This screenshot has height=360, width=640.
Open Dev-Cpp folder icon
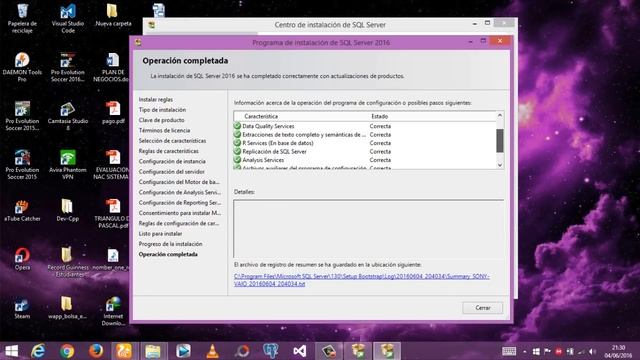click(67, 211)
